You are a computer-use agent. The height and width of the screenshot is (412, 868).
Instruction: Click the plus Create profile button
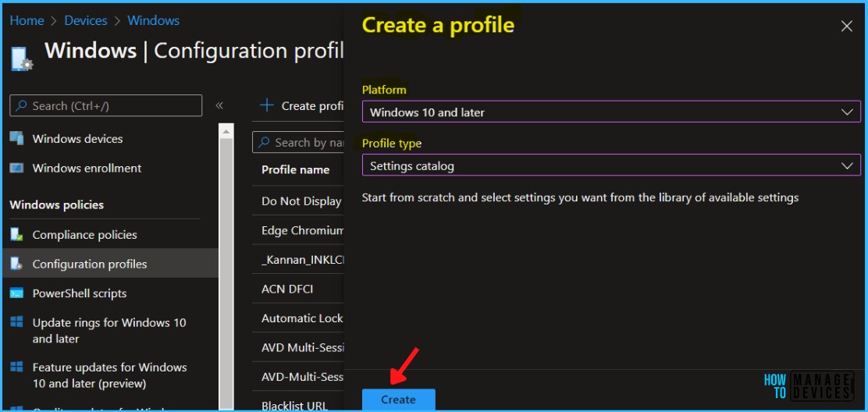tap(302, 105)
